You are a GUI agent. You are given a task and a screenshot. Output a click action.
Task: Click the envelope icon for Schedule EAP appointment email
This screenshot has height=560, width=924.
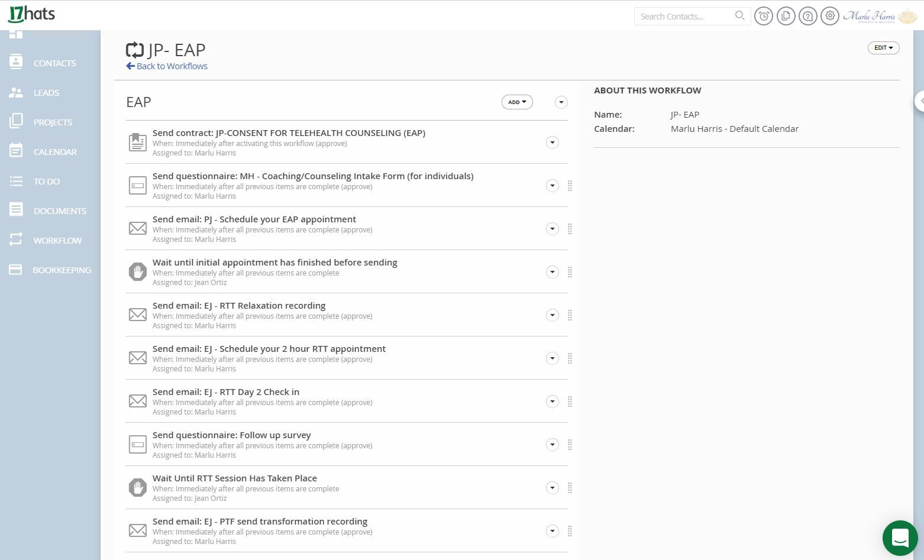pos(138,228)
